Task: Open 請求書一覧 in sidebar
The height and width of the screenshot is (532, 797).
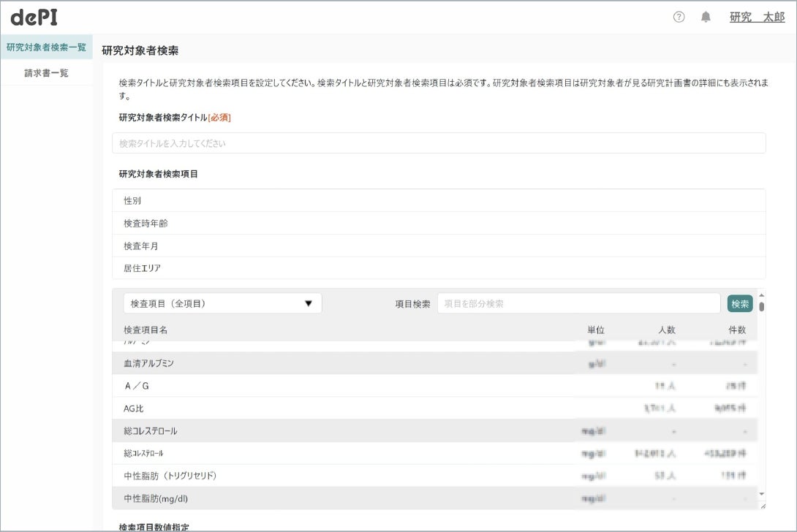Action: coord(46,72)
